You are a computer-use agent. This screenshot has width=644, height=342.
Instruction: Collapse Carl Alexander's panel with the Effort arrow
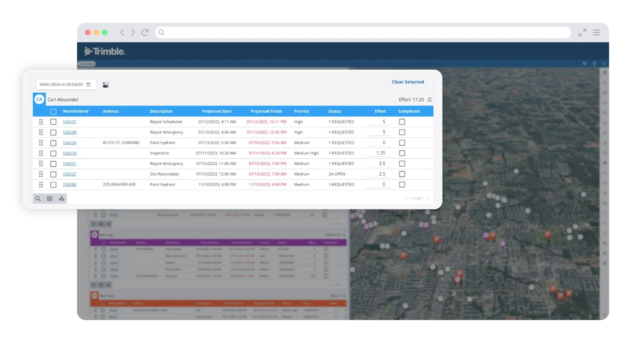click(x=429, y=99)
